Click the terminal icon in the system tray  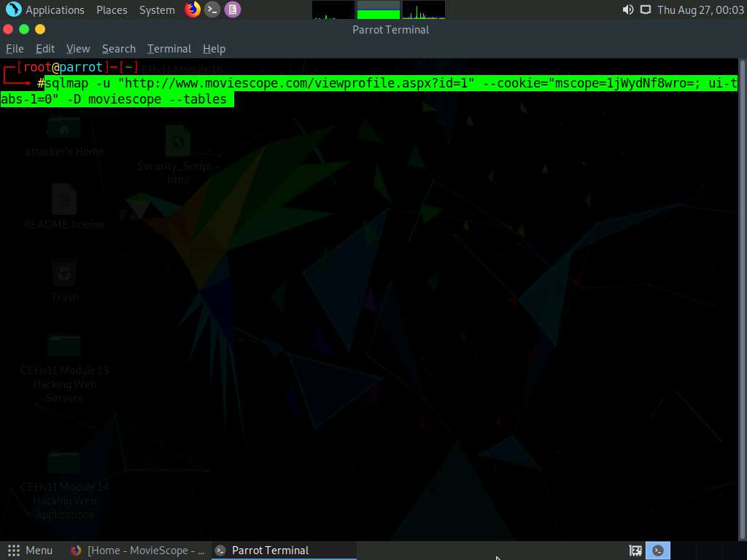[658, 550]
